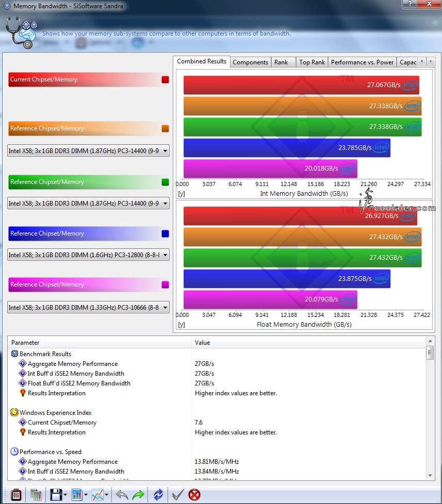
Task: Click the help question mark button
Action: pos(410,4)
